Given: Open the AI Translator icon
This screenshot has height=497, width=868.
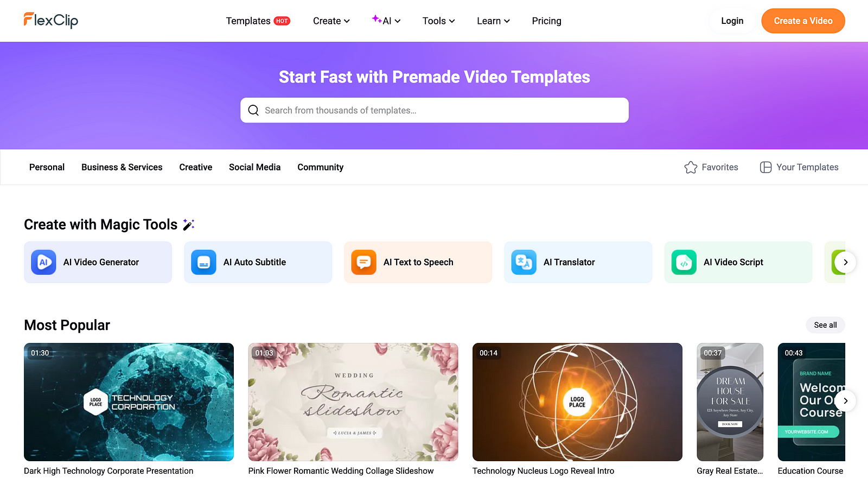Looking at the screenshot, I should point(524,262).
